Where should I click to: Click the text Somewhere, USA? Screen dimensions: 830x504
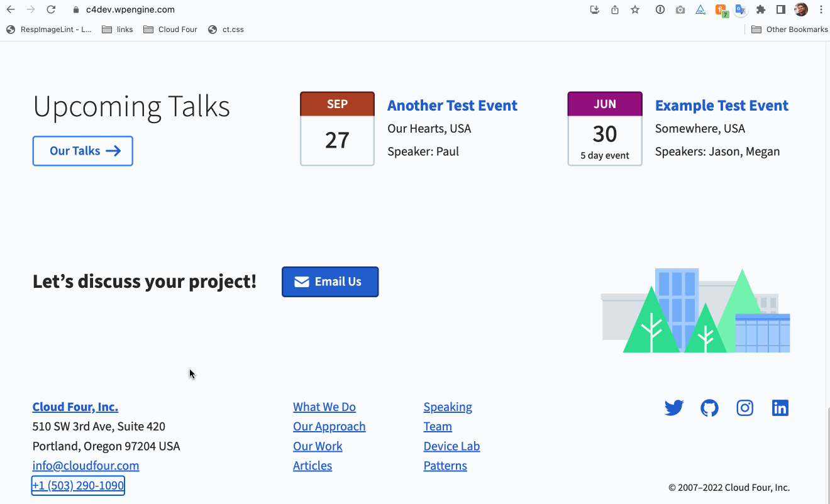click(700, 129)
